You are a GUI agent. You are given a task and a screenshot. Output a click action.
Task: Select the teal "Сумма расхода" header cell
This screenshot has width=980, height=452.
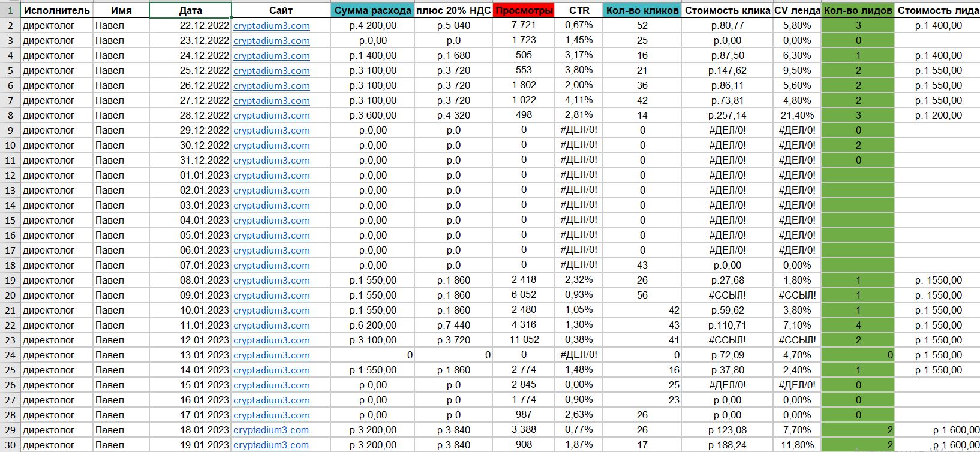[372, 10]
